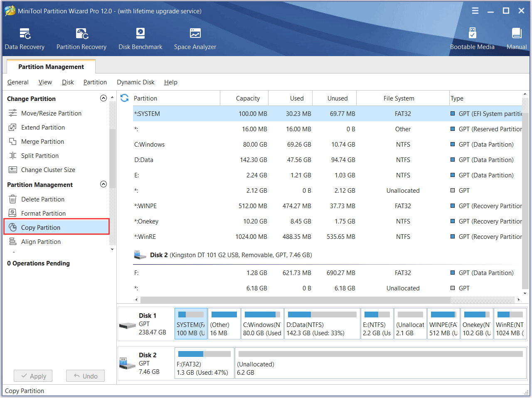Select the D:Data partition row
Image resolution: width=532 pixels, height=398 pixels.
point(327,160)
